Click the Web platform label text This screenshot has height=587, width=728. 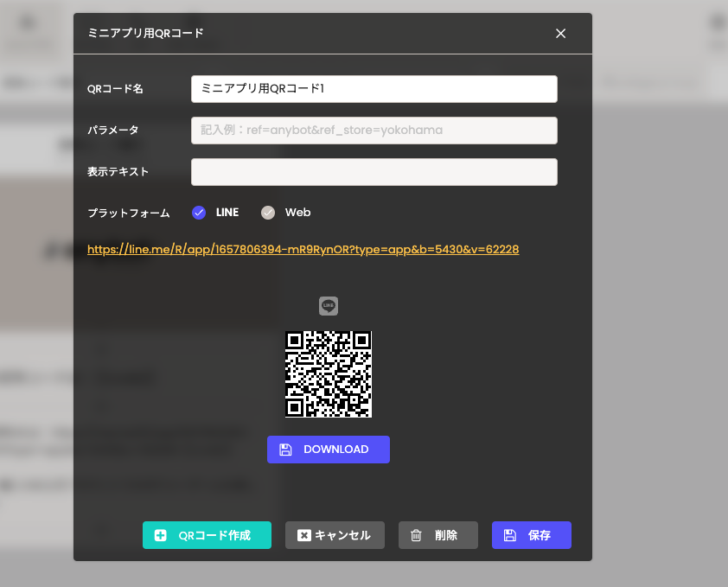coord(297,213)
